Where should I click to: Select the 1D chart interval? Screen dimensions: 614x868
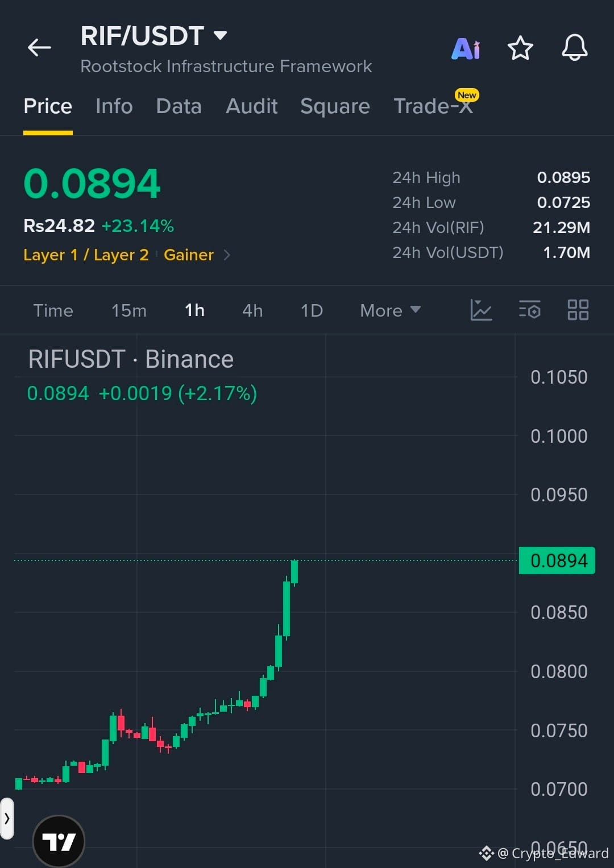click(312, 310)
